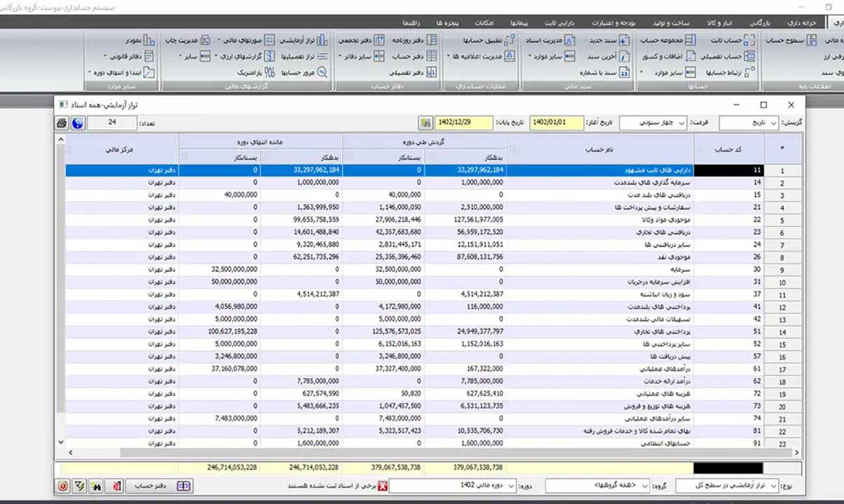Image resolution: width=844 pixels, height=504 pixels.
Task: Toggle the checkbox in مرکز مالی column header
Action: [68, 148]
